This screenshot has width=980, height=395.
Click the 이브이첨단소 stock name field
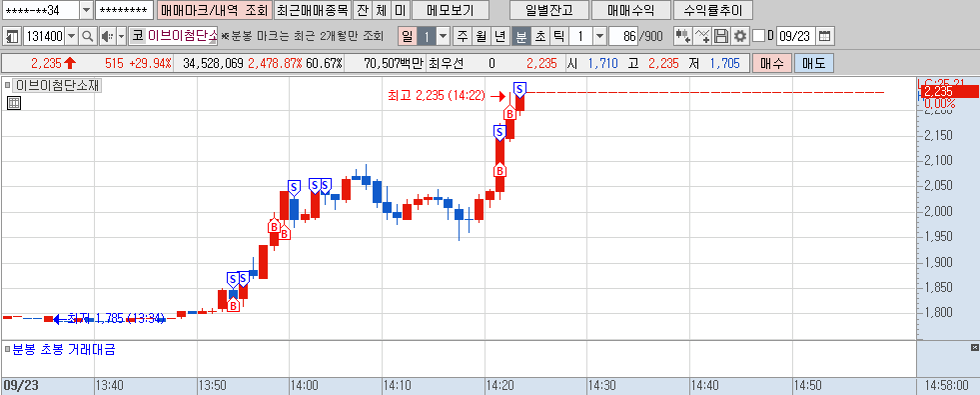click(181, 36)
